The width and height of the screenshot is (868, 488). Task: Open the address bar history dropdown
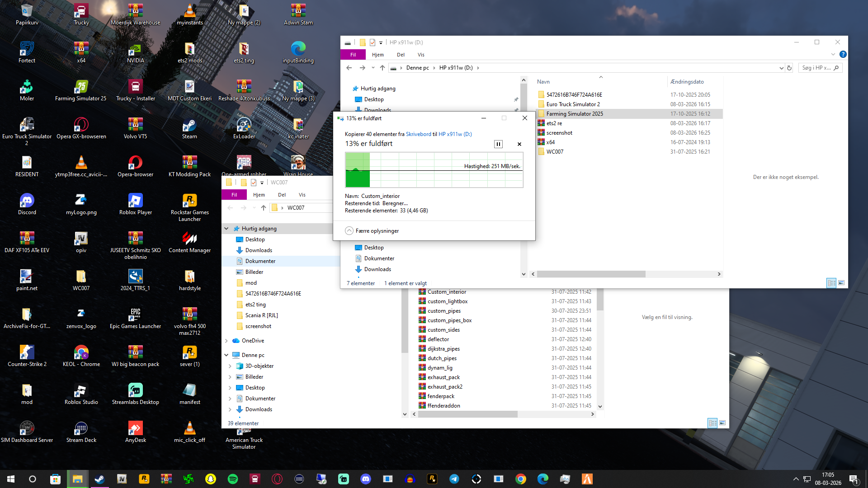781,68
